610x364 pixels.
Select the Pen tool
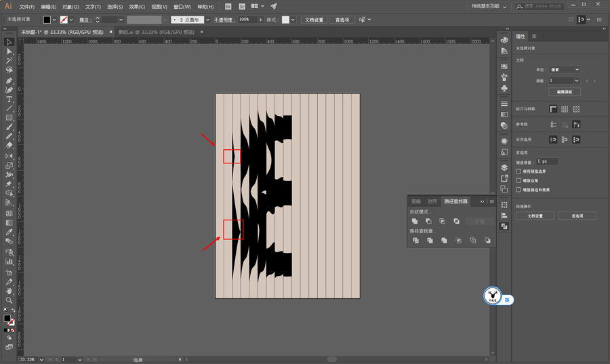click(9, 81)
